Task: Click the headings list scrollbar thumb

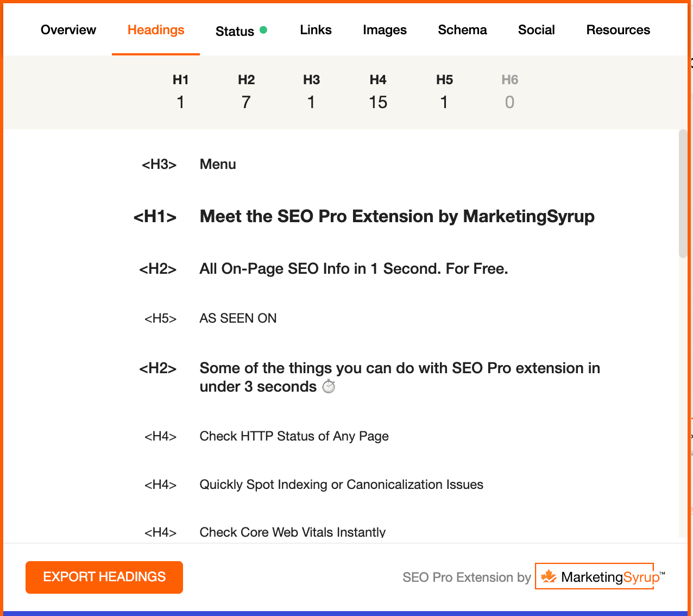Action: [683, 193]
